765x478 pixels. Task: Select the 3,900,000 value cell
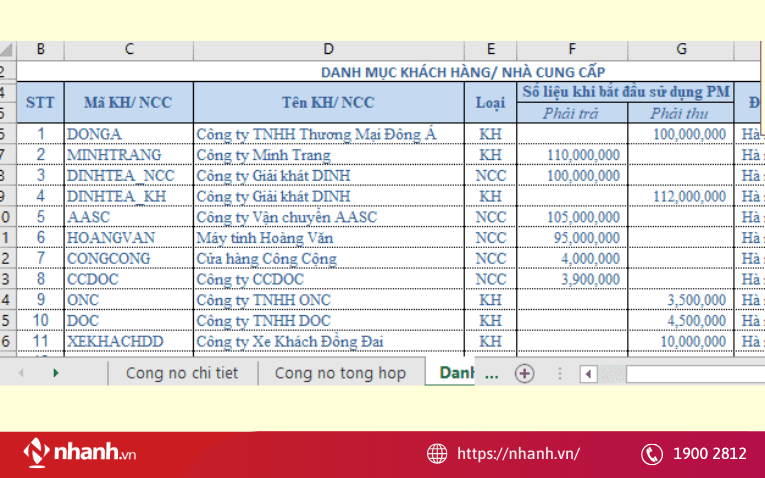[x=572, y=279]
